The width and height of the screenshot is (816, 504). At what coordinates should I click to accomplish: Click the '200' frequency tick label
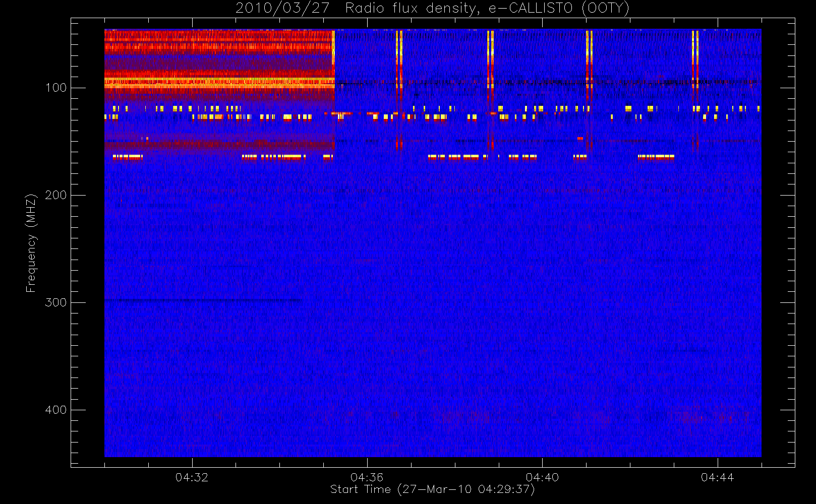[56, 195]
